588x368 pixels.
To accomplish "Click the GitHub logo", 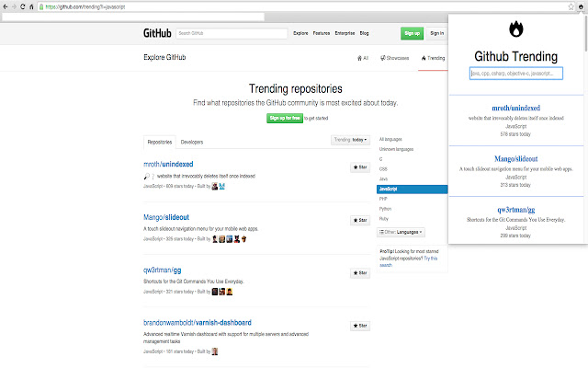I will [157, 33].
